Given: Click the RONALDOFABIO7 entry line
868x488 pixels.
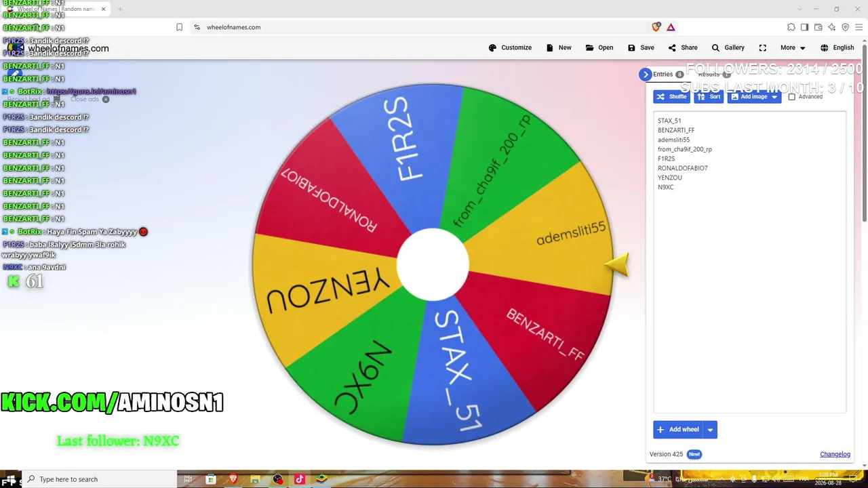Looking at the screenshot, I should coord(682,168).
